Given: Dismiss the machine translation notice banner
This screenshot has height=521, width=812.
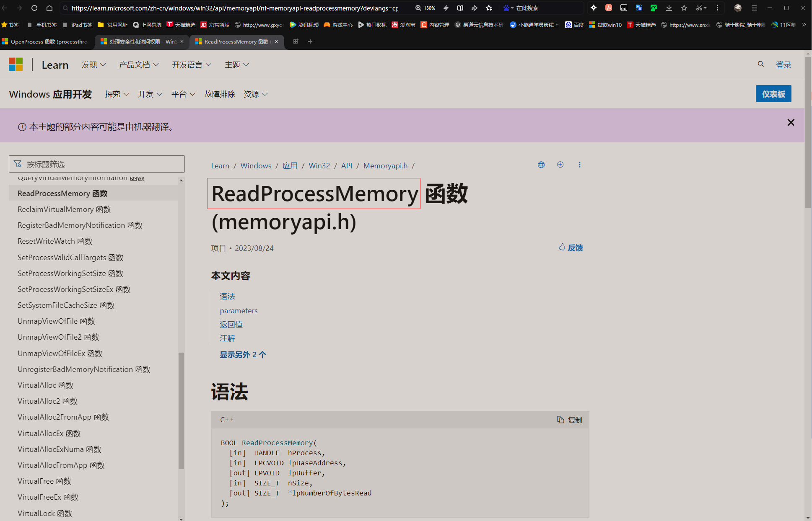Looking at the screenshot, I should pos(791,122).
